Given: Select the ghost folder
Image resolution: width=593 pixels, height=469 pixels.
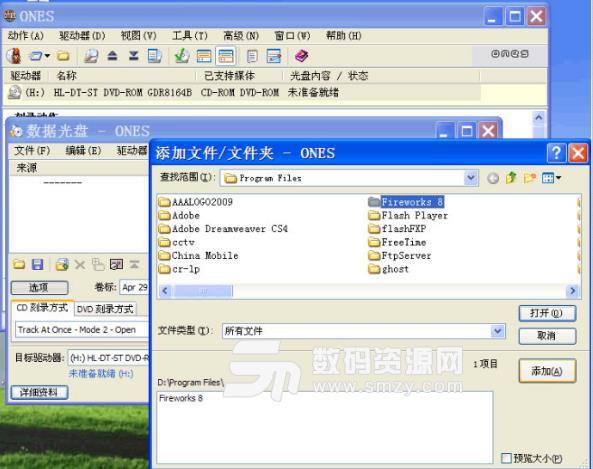Looking at the screenshot, I should [x=388, y=269].
